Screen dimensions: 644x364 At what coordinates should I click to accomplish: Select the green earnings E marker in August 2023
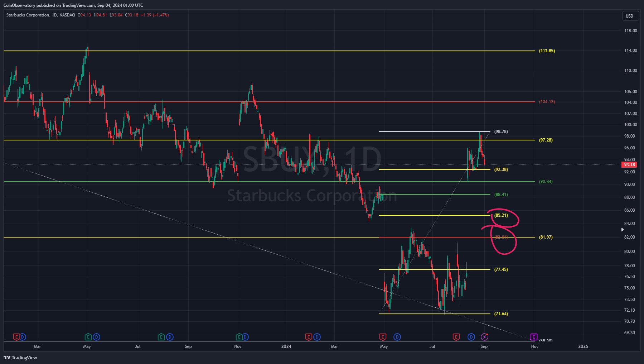pyautogui.click(x=161, y=337)
